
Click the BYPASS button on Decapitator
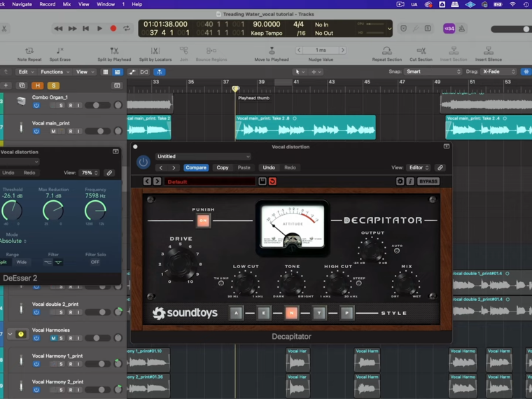428,181
